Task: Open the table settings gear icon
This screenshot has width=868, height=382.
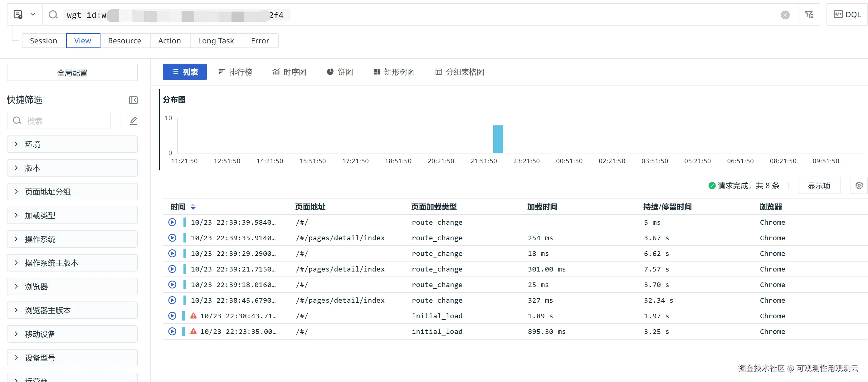Action: tap(859, 185)
